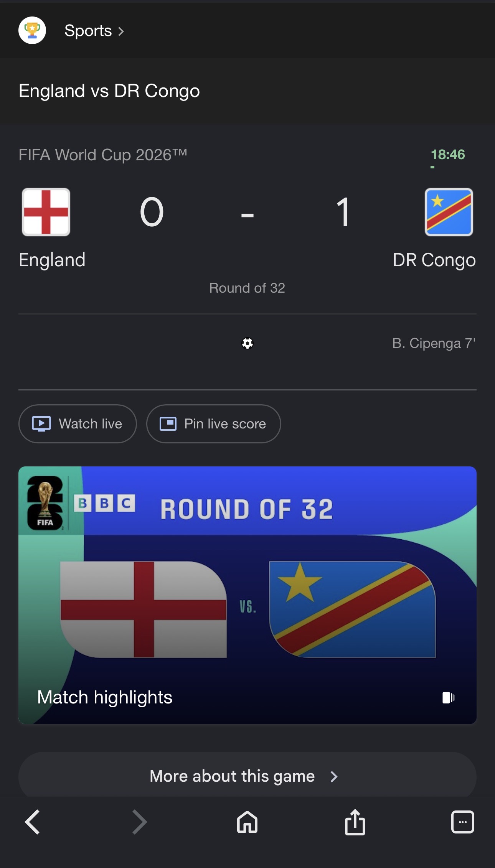
Task: Expand the Sports chevron arrow
Action: point(121,31)
